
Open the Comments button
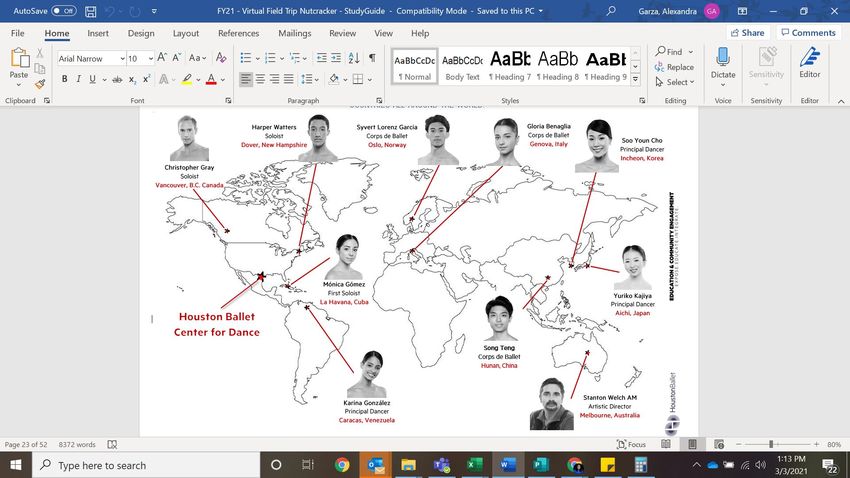pyautogui.click(x=808, y=33)
